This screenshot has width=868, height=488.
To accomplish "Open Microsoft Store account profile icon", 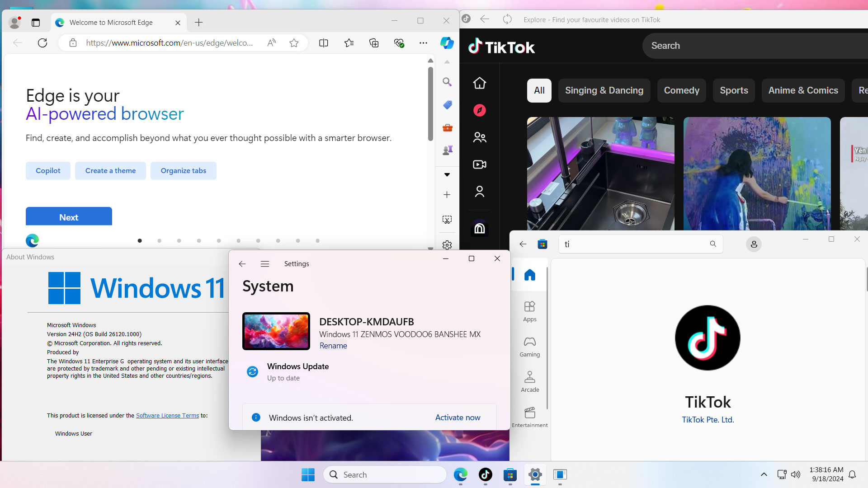I will point(754,244).
